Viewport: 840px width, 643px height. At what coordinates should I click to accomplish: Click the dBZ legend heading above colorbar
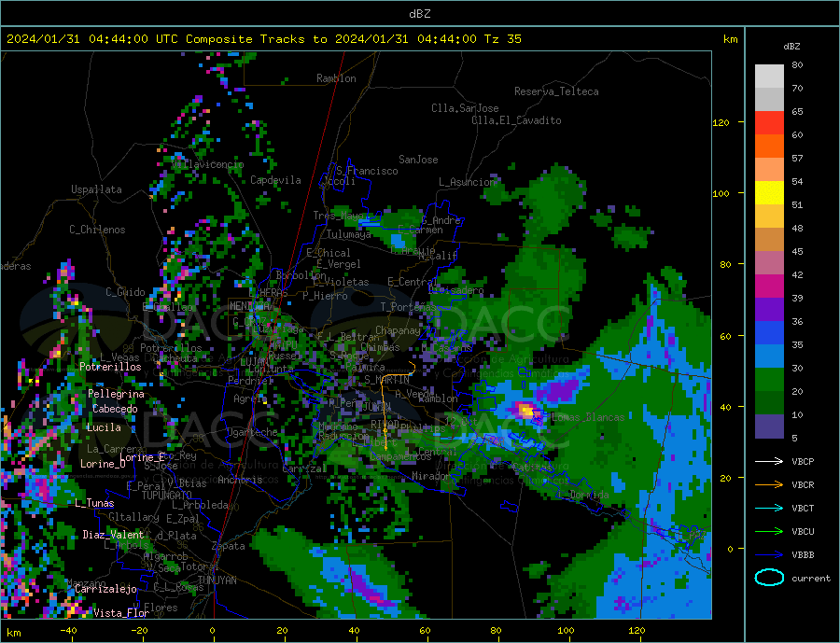point(791,47)
